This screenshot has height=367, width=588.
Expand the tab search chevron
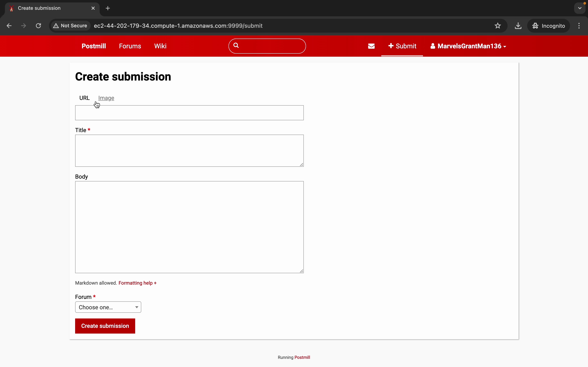point(580,8)
